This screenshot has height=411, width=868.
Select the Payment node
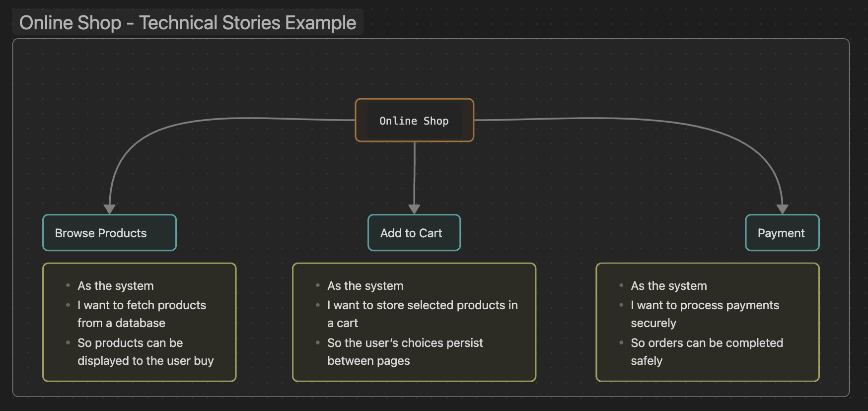782,233
